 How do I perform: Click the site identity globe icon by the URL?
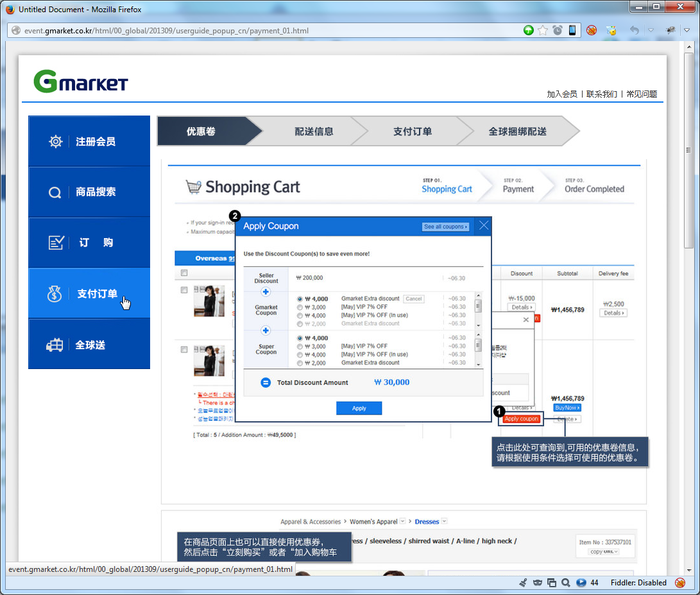16,30
